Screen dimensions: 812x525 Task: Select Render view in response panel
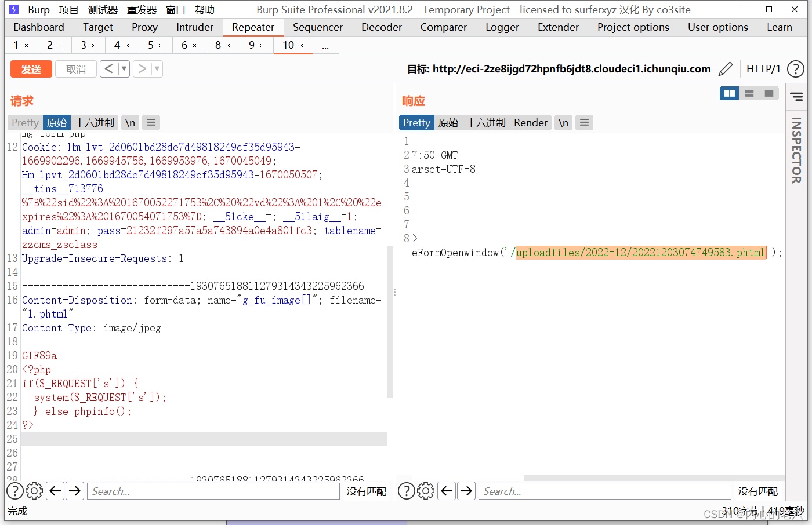[x=531, y=123]
